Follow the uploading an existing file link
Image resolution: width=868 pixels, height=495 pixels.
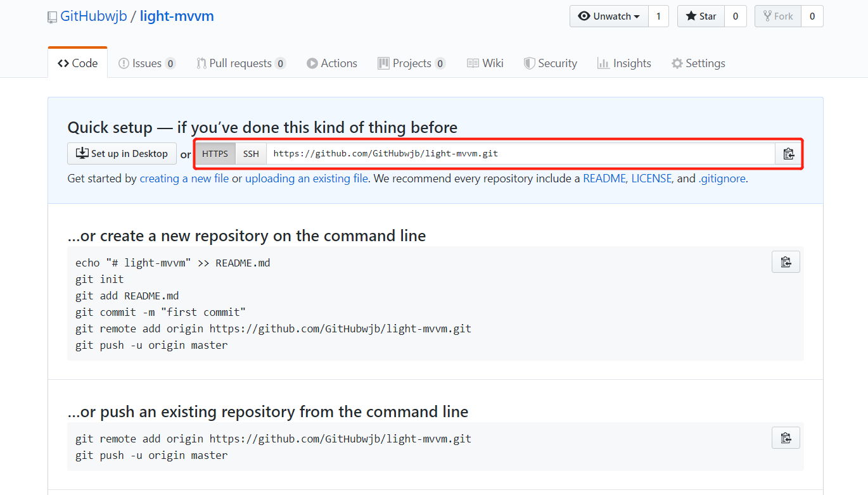307,179
